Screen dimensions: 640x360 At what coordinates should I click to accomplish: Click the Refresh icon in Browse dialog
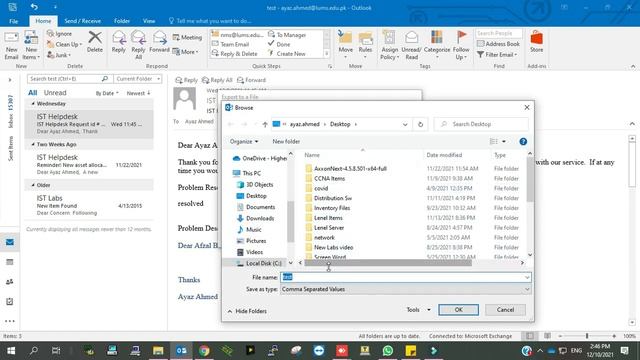[x=420, y=124]
